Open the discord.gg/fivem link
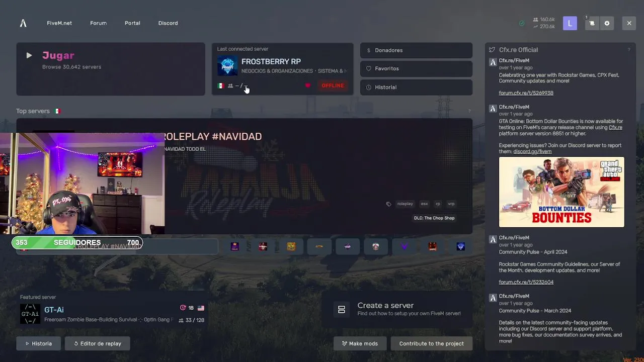The height and width of the screenshot is (362, 644). 532,151
